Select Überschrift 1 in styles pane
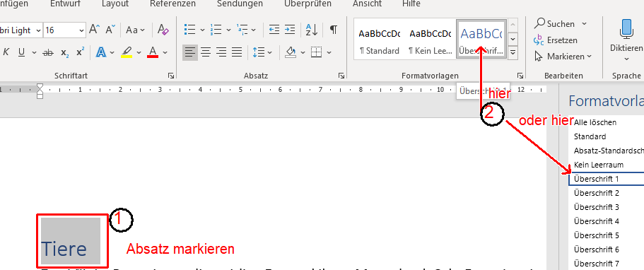Viewport: 644px width, 270px height. coord(607,179)
